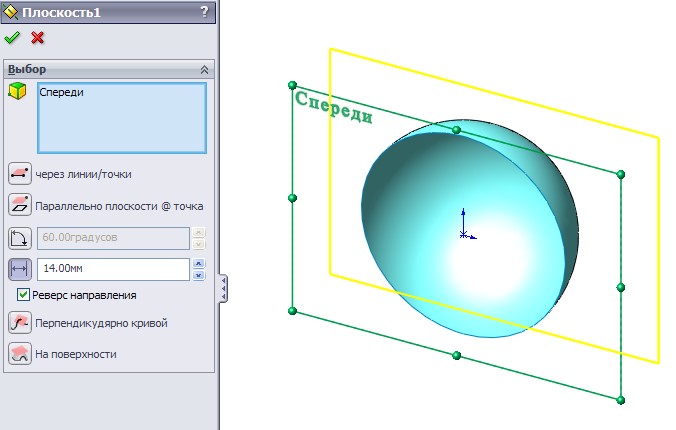Click the 14.00мм distance field
The height and width of the screenshot is (430, 676).
[x=113, y=269]
